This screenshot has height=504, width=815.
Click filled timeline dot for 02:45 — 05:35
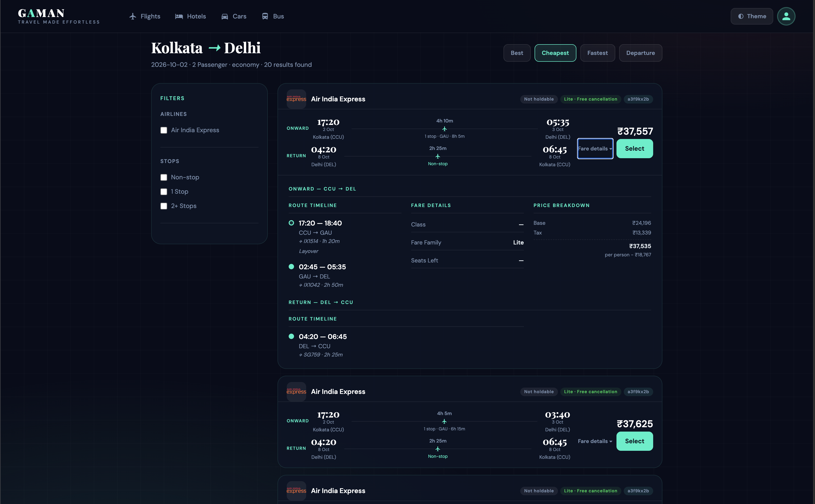point(291,266)
